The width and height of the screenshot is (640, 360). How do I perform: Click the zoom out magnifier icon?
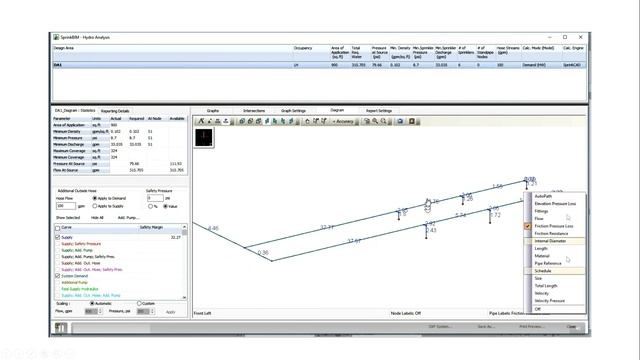point(384,121)
